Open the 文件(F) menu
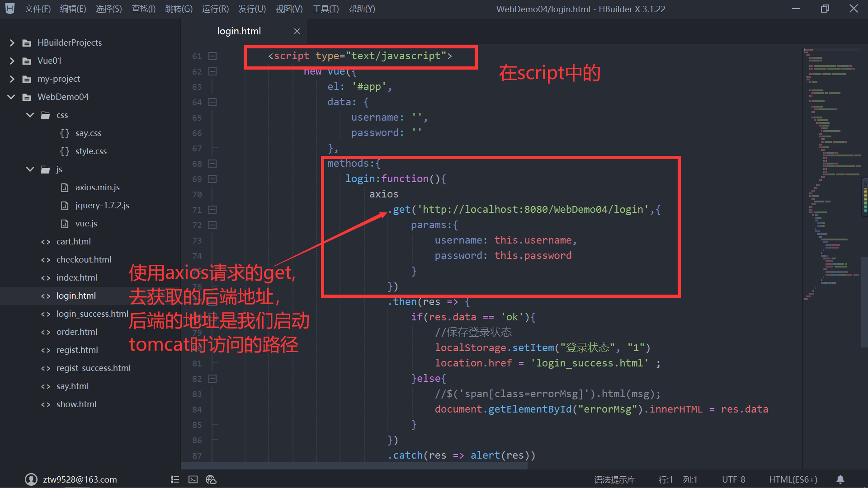The width and height of the screenshot is (868, 488). (38, 9)
